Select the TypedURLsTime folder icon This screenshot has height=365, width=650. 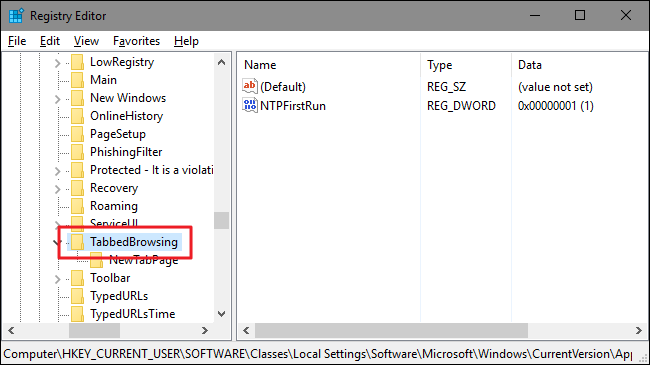point(77,314)
